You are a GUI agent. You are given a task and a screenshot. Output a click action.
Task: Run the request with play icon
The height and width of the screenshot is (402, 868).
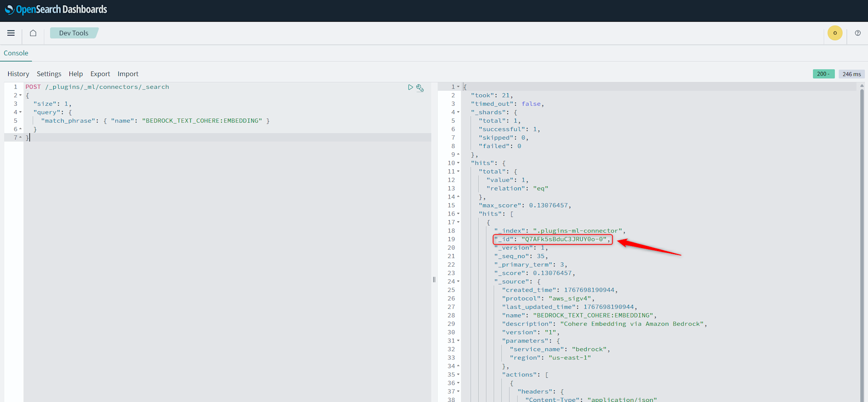(x=410, y=87)
